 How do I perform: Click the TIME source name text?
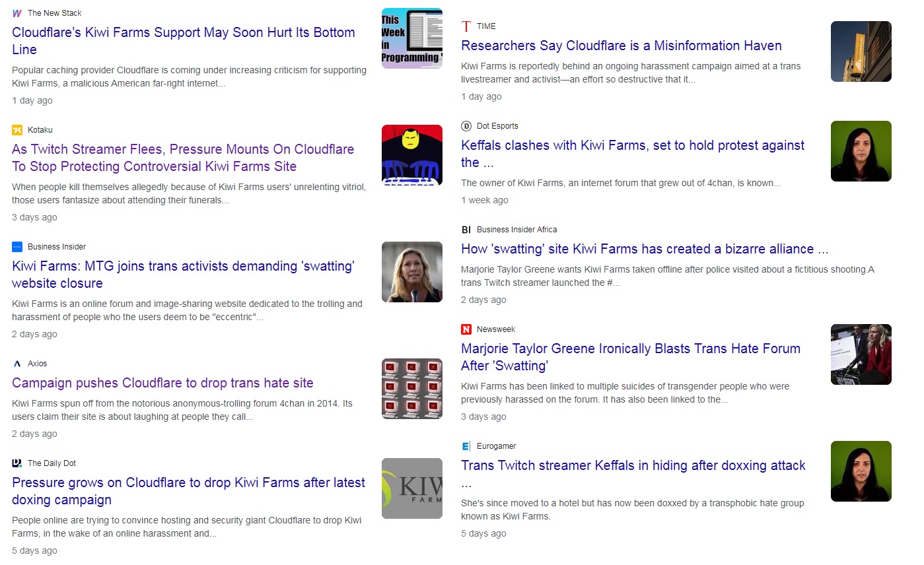(x=486, y=26)
